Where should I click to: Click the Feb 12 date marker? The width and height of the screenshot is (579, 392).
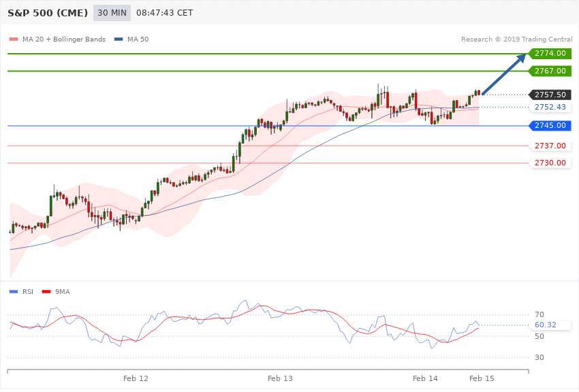click(136, 378)
